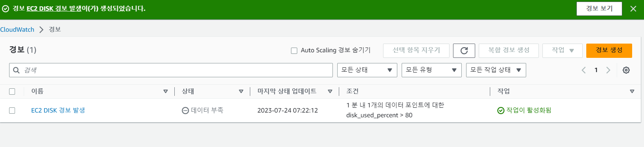Expand the 모든 작업 상태 dropdown
Image resolution: width=644 pixels, height=147 pixels.
click(x=496, y=70)
